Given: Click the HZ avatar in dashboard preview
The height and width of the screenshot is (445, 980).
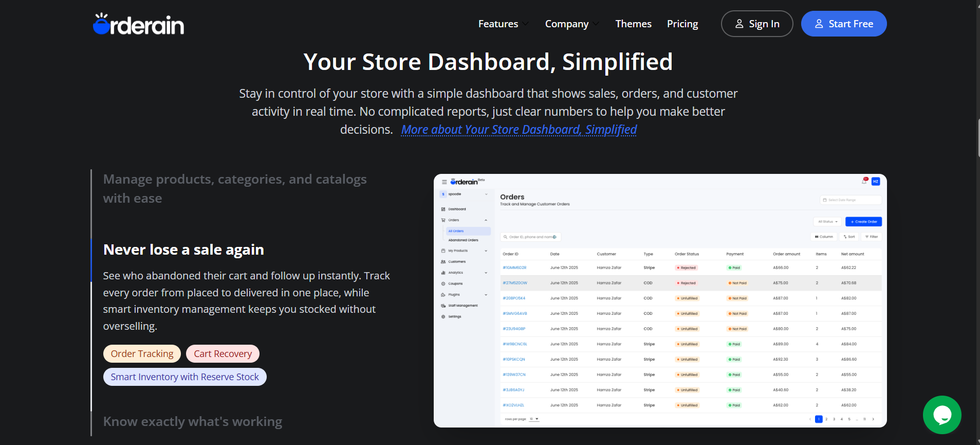Looking at the screenshot, I should pyautogui.click(x=876, y=181).
